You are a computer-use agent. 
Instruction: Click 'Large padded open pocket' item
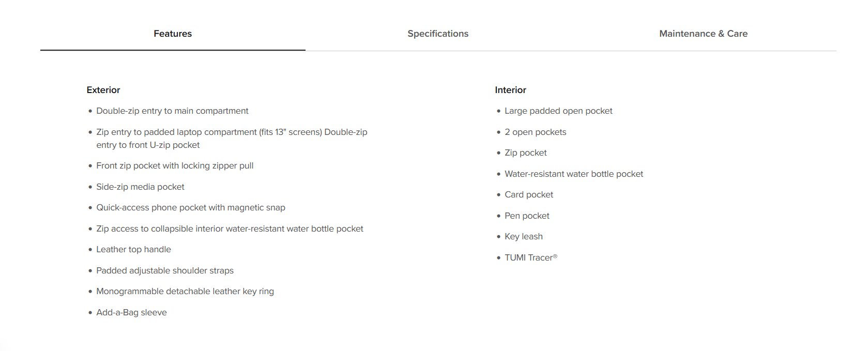(x=558, y=111)
